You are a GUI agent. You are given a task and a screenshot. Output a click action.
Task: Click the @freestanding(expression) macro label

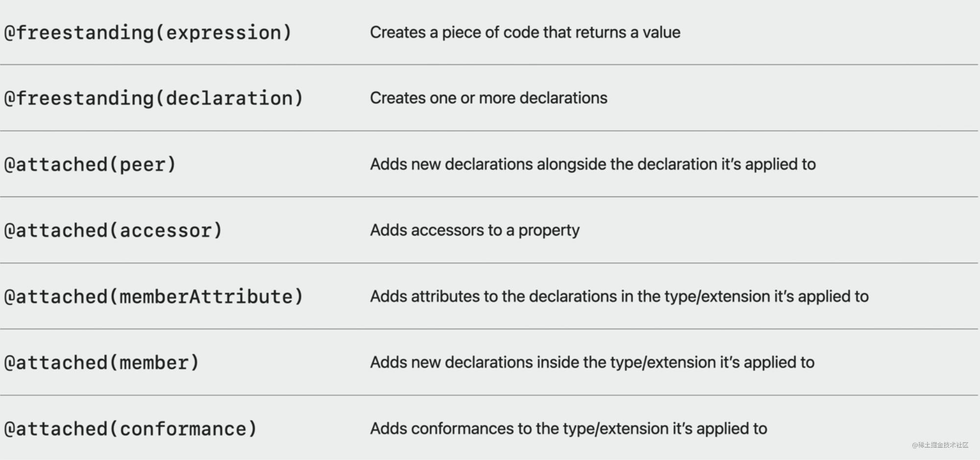tap(147, 33)
